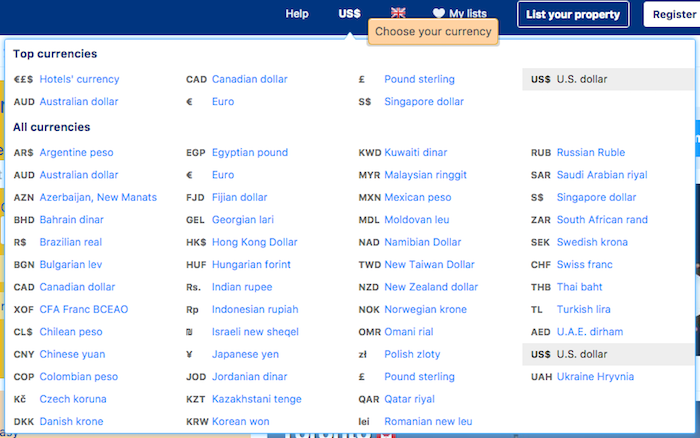Image resolution: width=700 pixels, height=438 pixels.
Task: Select highlighted U.S. dollar in All currencies
Action: [x=608, y=354]
